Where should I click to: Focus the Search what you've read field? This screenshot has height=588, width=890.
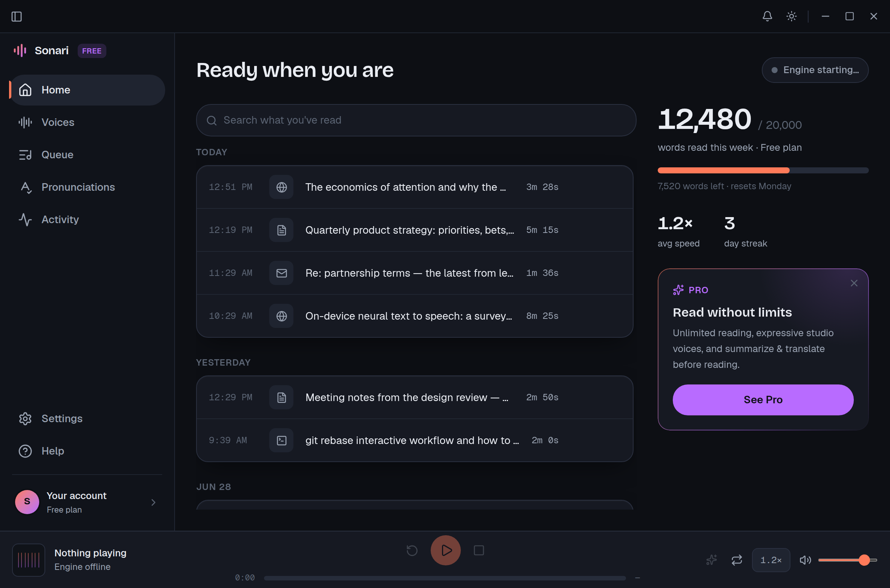(416, 120)
